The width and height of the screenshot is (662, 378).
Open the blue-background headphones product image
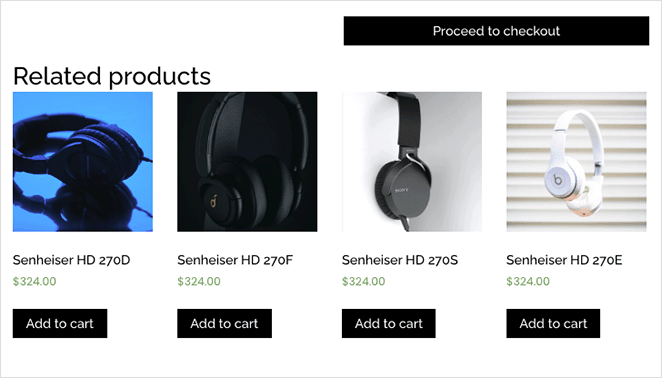(x=83, y=162)
